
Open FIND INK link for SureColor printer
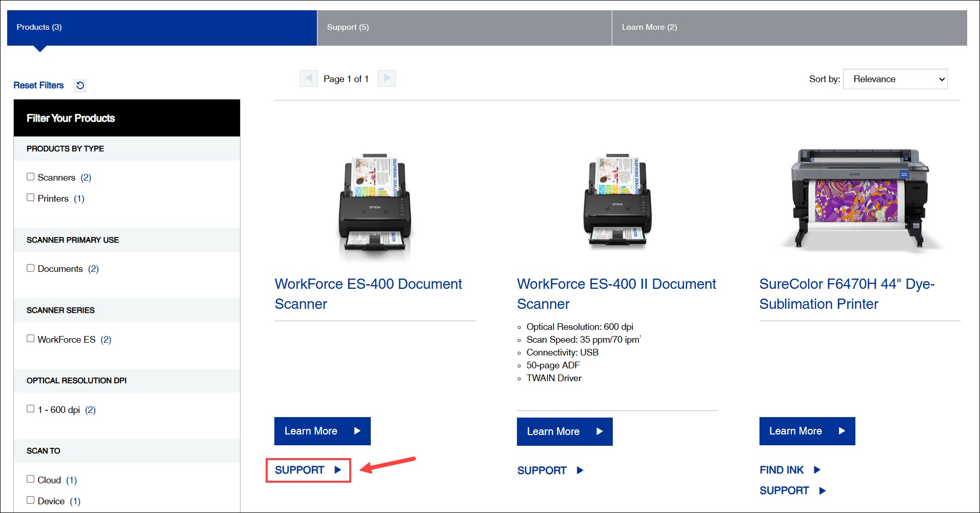790,470
